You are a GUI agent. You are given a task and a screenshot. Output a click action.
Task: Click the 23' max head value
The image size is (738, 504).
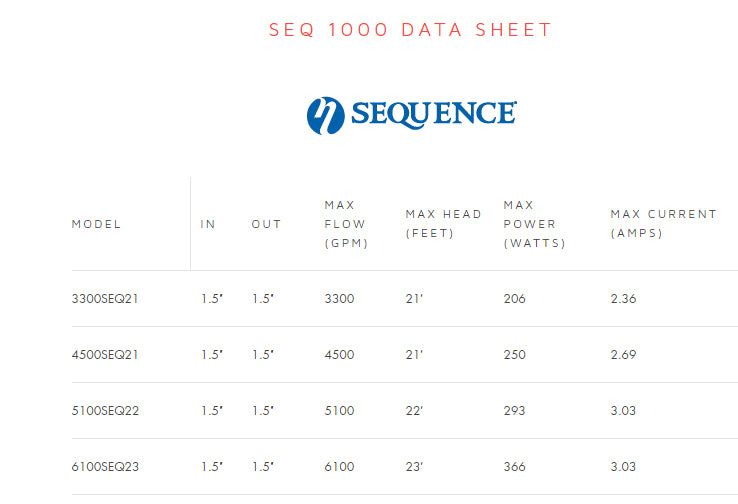(415, 467)
